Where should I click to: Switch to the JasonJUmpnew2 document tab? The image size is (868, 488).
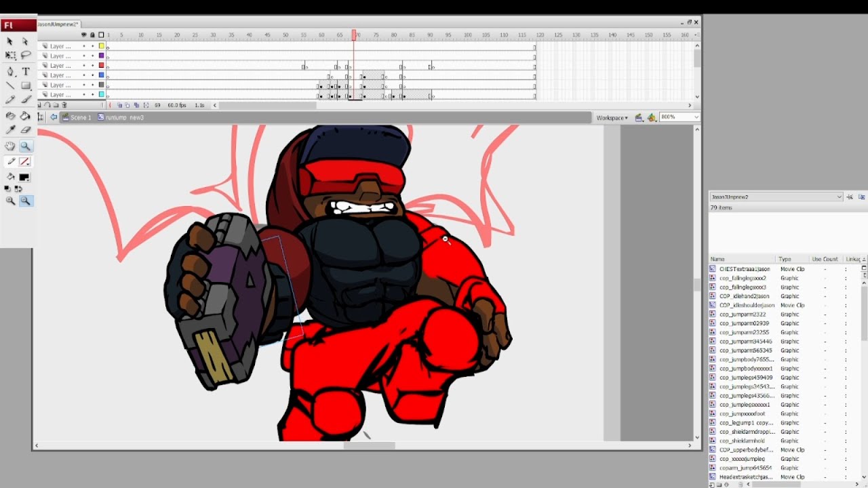coord(58,24)
